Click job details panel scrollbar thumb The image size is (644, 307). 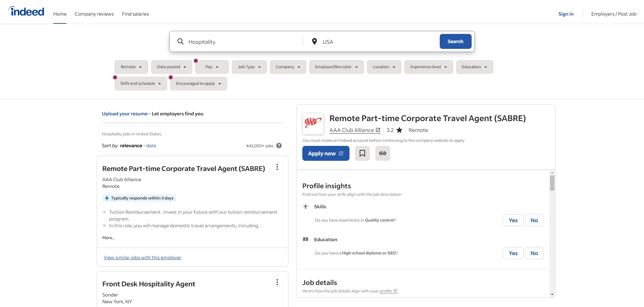coord(552,183)
